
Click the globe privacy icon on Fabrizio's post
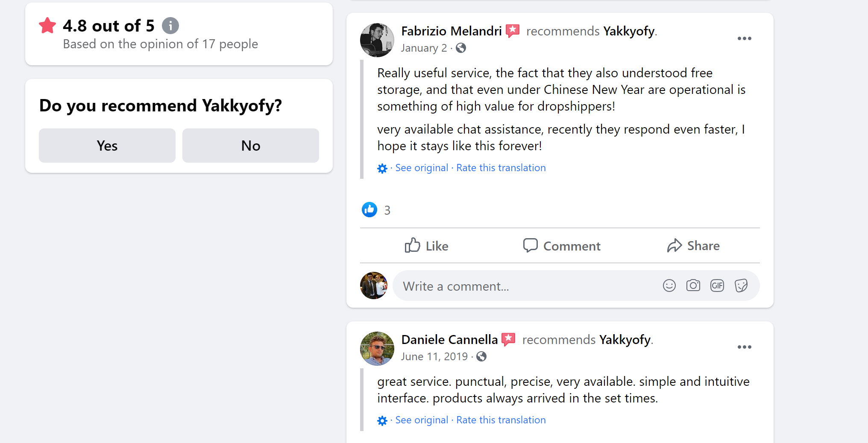pos(460,48)
